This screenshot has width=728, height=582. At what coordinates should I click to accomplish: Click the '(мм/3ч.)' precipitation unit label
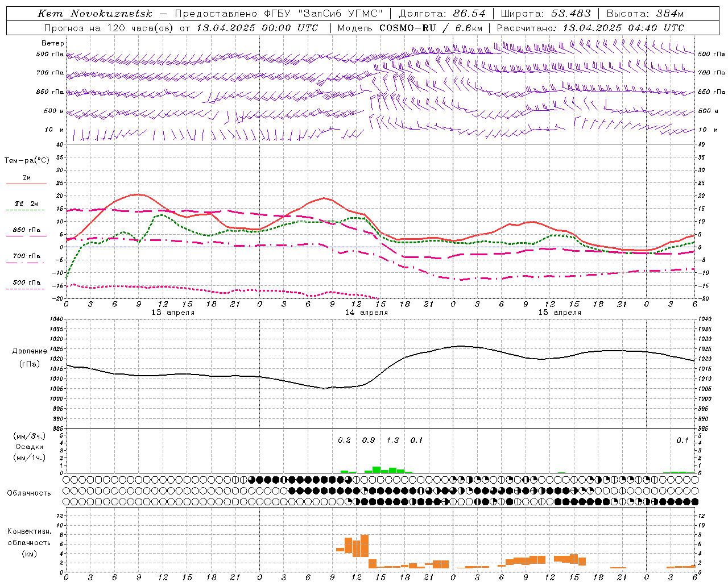(30, 436)
